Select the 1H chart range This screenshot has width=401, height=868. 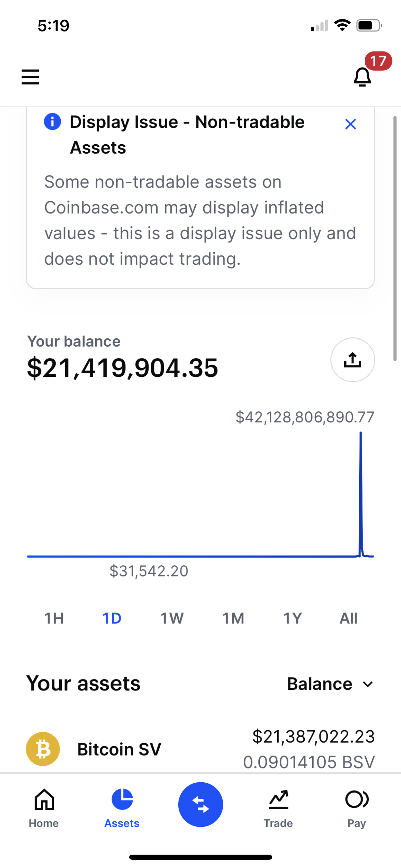point(54,618)
